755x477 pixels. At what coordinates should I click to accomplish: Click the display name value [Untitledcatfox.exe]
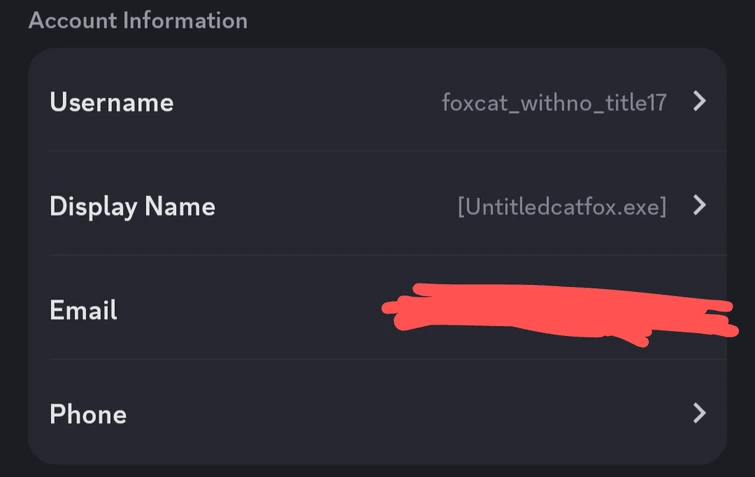(x=561, y=206)
